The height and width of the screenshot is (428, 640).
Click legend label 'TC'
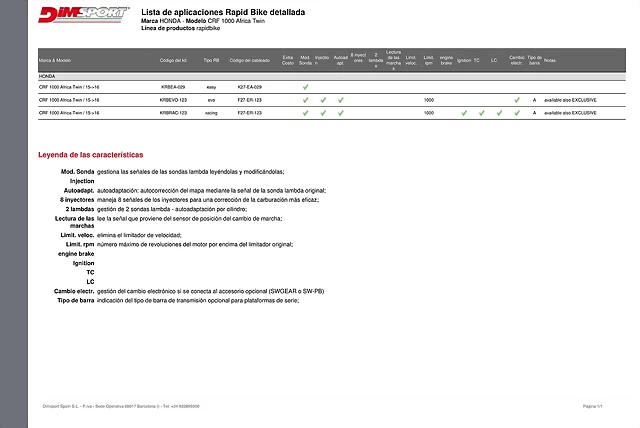point(91,273)
